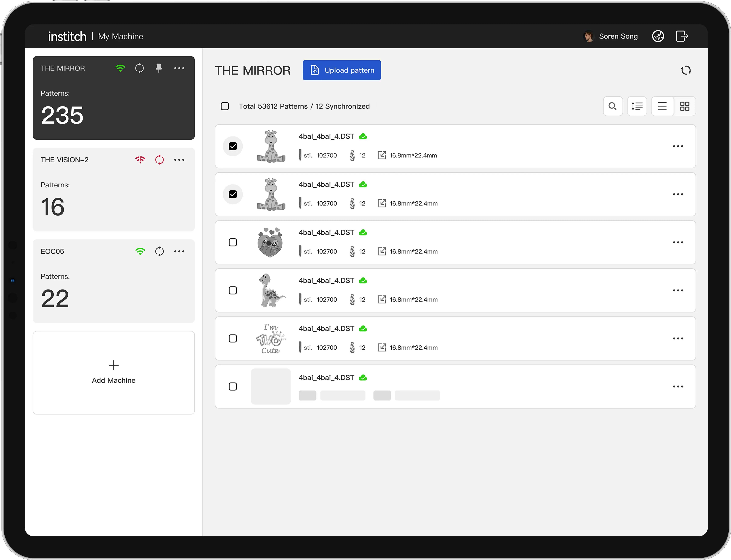731x560 pixels.
Task: Toggle the select-all patterns checkbox
Action: (x=225, y=106)
